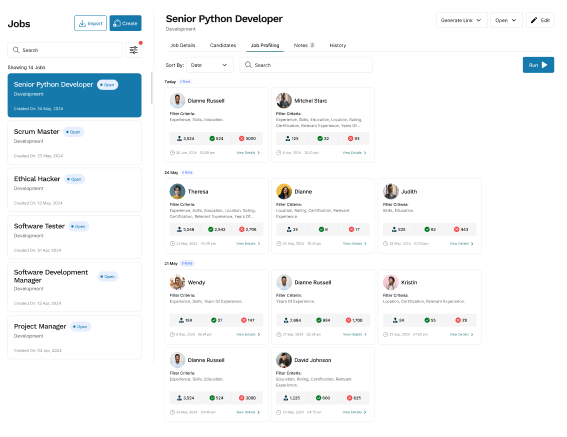Image resolution: width=567 pixels, height=437 pixels.
Task: Click the runs count badge beside Today
Action: tap(185, 82)
